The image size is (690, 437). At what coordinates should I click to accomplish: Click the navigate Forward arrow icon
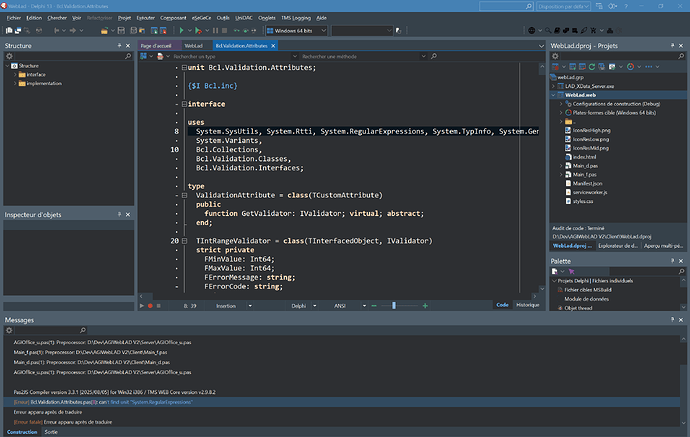coord(73,30)
